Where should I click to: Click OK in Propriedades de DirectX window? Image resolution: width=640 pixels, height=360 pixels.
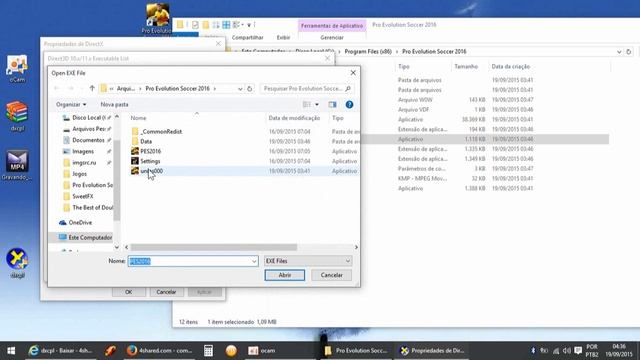point(129,292)
